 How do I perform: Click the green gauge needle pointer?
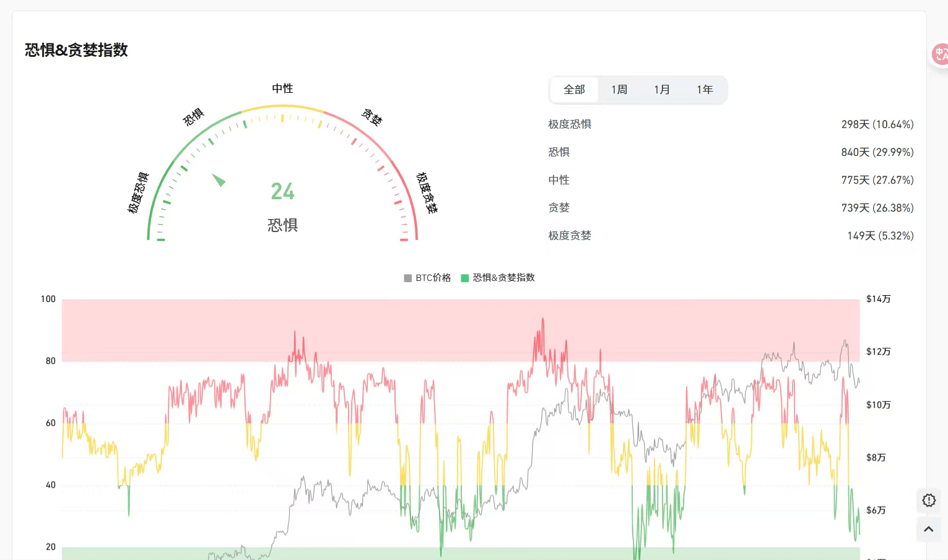coord(219,179)
